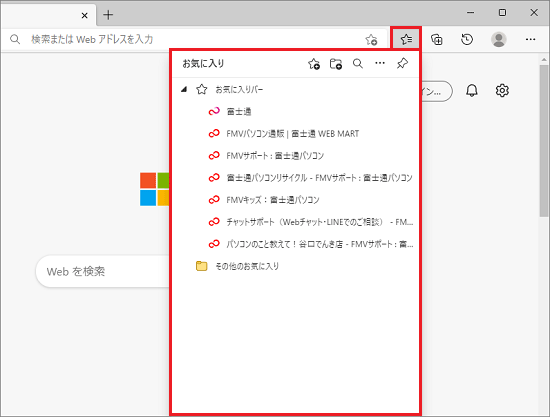Open the Favorites toolbar button
This screenshot has height=417, width=550.
[x=406, y=39]
